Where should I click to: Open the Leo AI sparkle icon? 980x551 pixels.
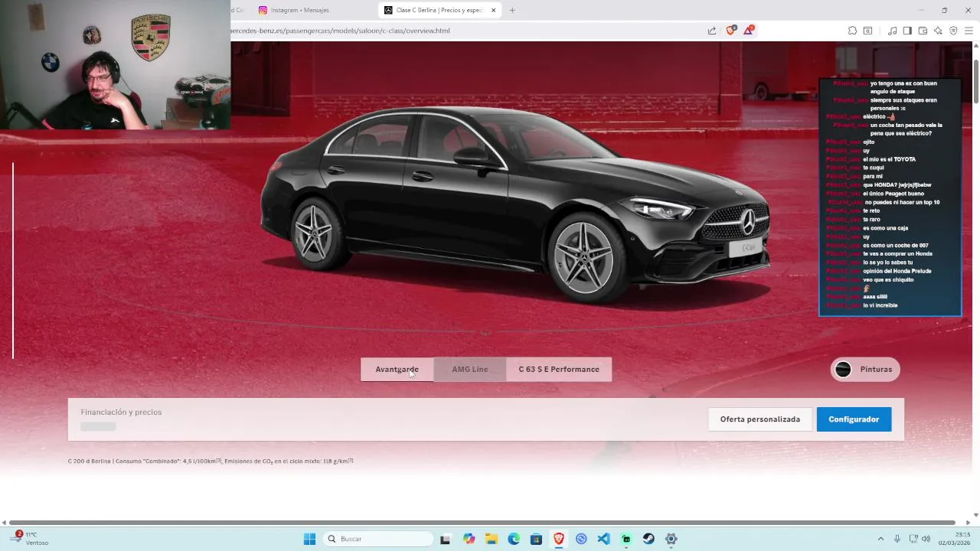[938, 31]
